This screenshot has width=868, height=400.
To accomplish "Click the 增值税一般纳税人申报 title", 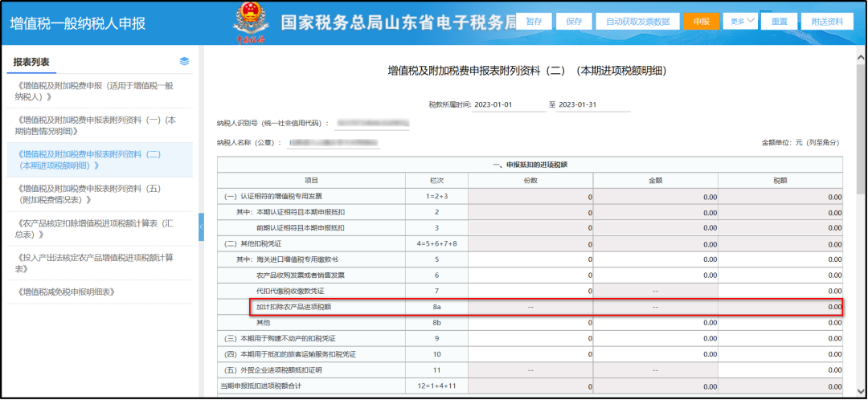I will click(77, 23).
